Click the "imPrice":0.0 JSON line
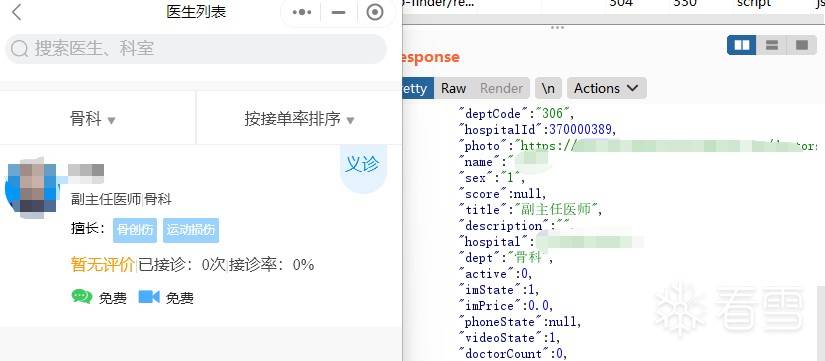 (506, 306)
